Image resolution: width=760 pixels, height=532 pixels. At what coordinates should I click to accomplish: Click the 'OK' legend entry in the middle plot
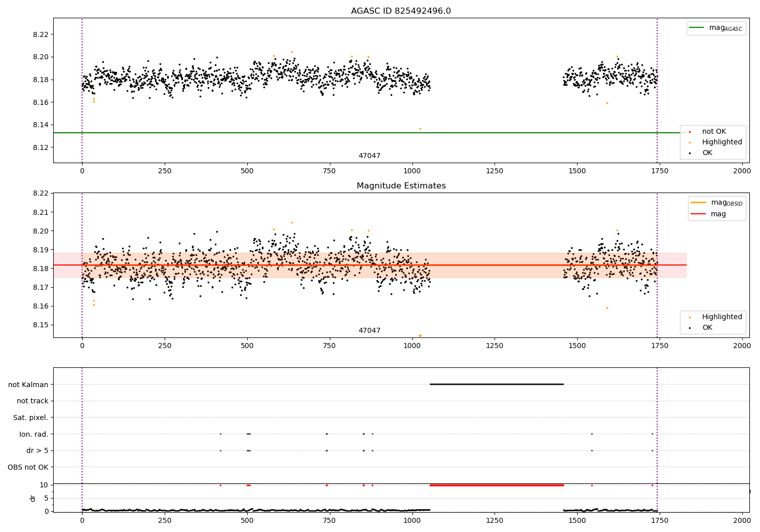(x=701, y=328)
